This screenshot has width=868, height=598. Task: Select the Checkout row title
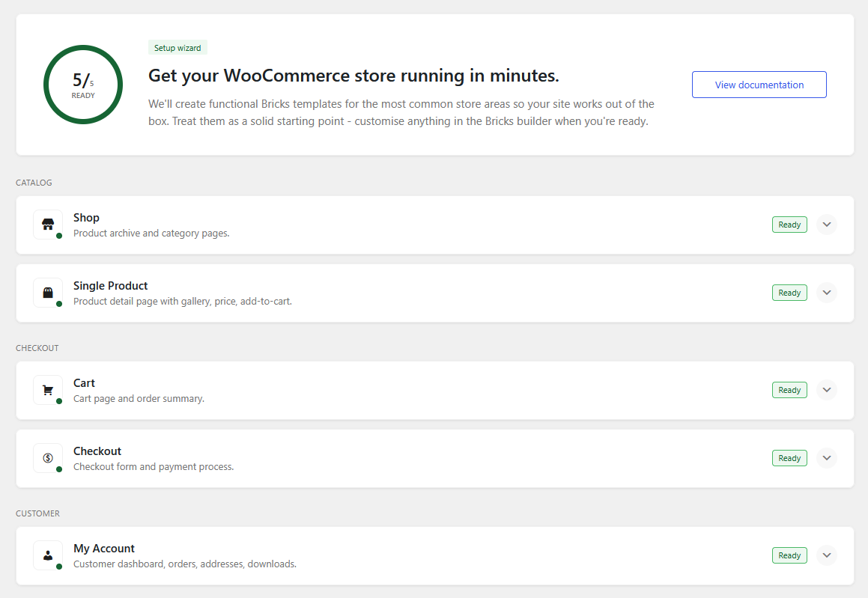point(97,451)
